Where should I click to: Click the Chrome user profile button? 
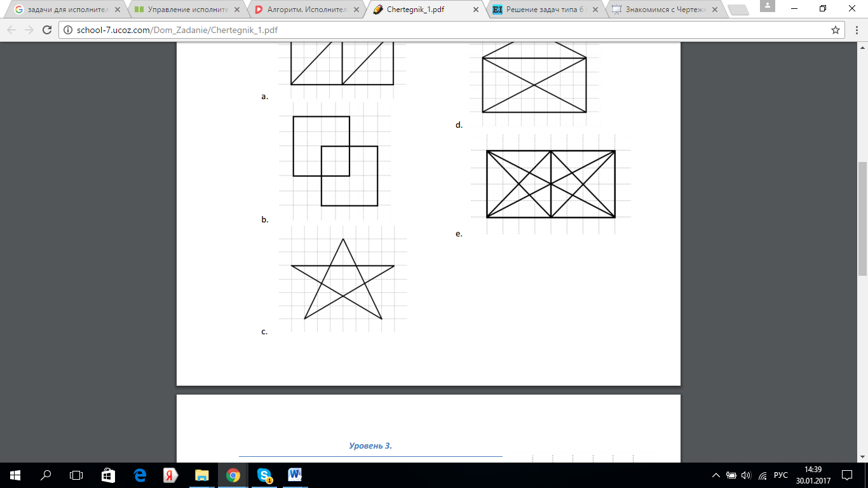coord(768,6)
